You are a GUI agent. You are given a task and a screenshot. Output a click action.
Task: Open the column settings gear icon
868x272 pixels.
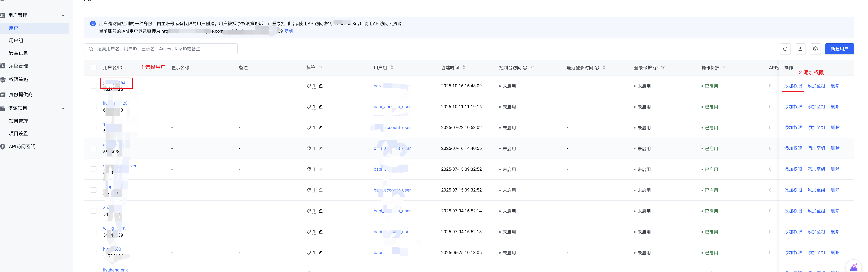point(815,49)
